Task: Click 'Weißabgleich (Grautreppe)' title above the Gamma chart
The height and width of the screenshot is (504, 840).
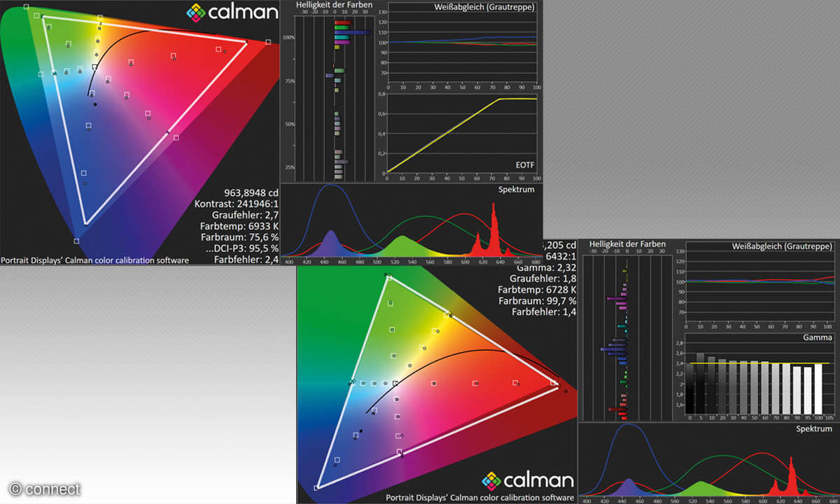Action: (783, 246)
